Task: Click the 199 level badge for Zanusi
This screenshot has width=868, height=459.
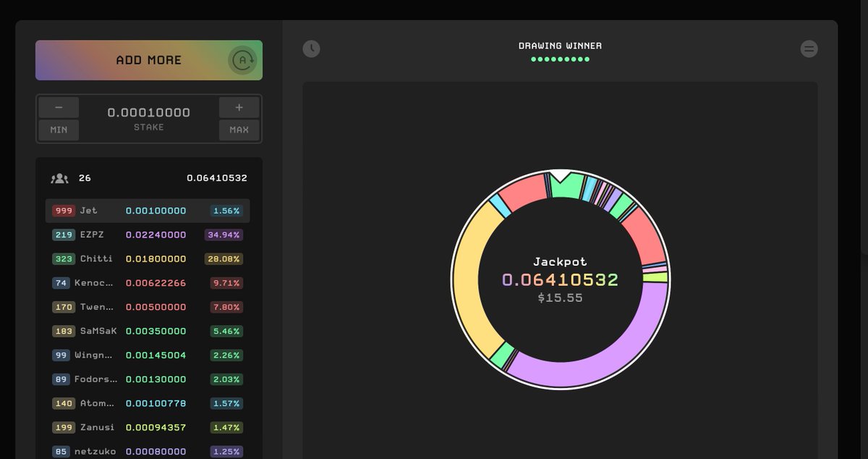Action: [x=64, y=427]
